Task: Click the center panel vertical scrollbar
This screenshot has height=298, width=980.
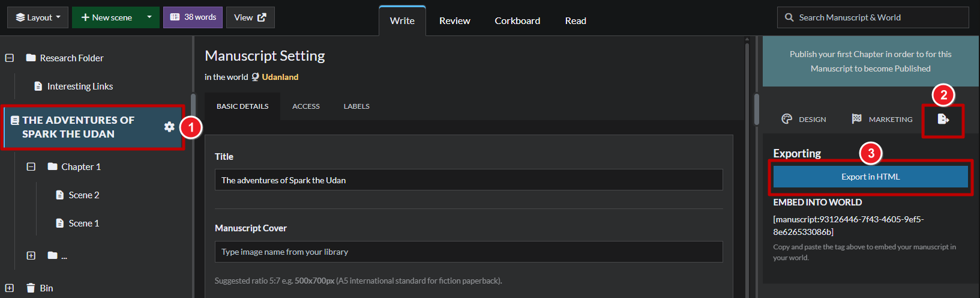Action: (x=747, y=167)
